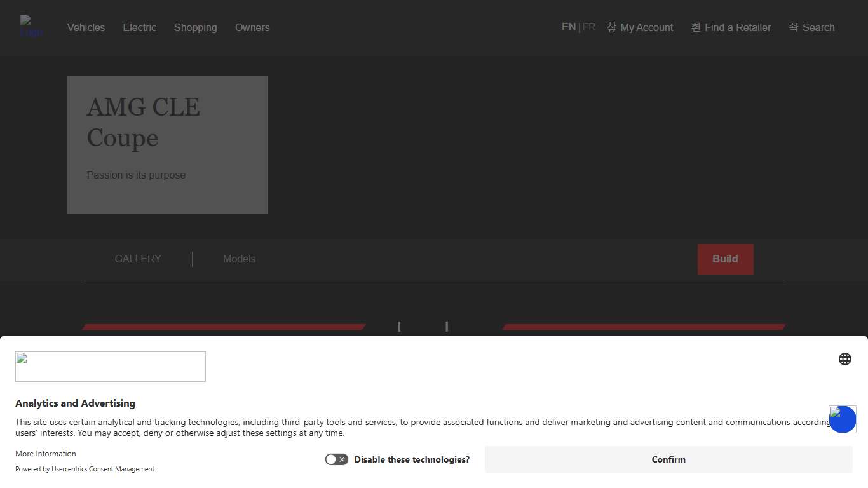The width and height of the screenshot is (868, 488).
Task: Switch to the Models tab
Action: click(x=239, y=259)
